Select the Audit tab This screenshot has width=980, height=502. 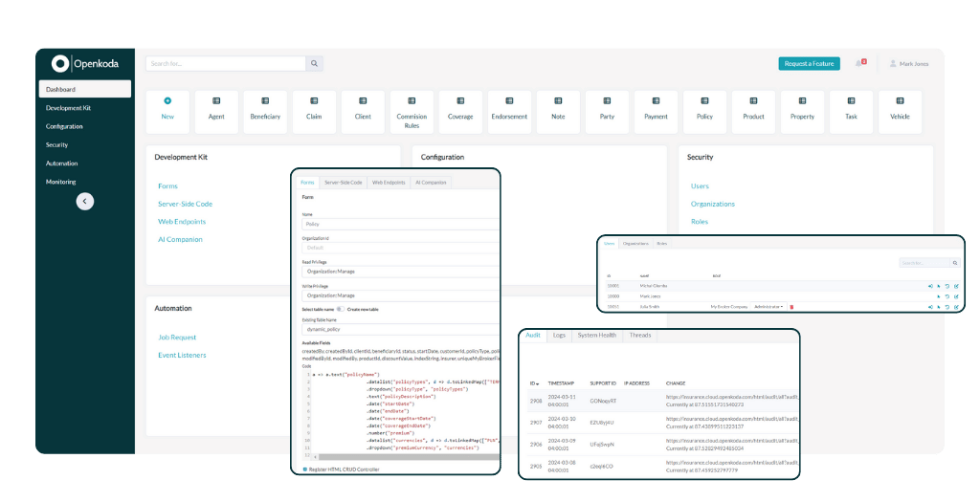[532, 336]
